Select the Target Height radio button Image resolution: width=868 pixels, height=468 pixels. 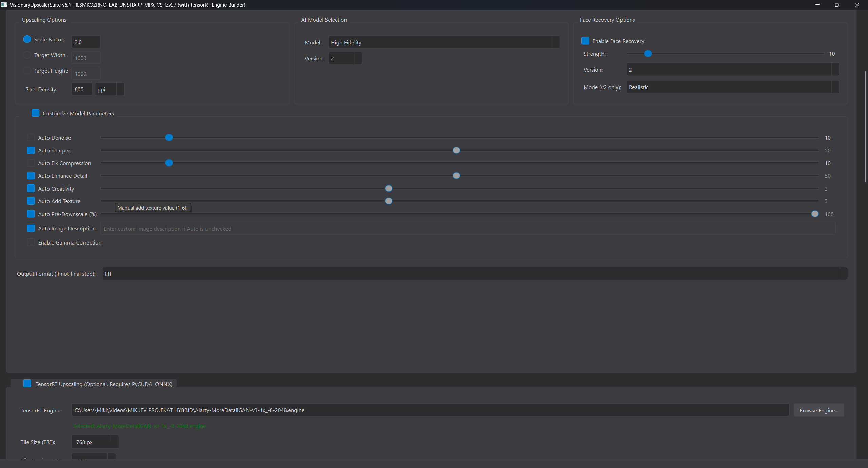[27, 71]
